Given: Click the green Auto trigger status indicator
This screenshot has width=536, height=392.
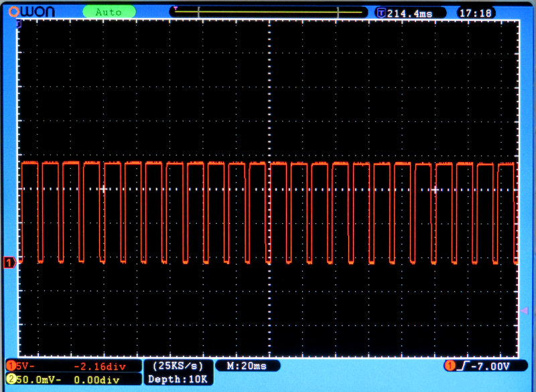Looking at the screenshot, I should coord(109,12).
